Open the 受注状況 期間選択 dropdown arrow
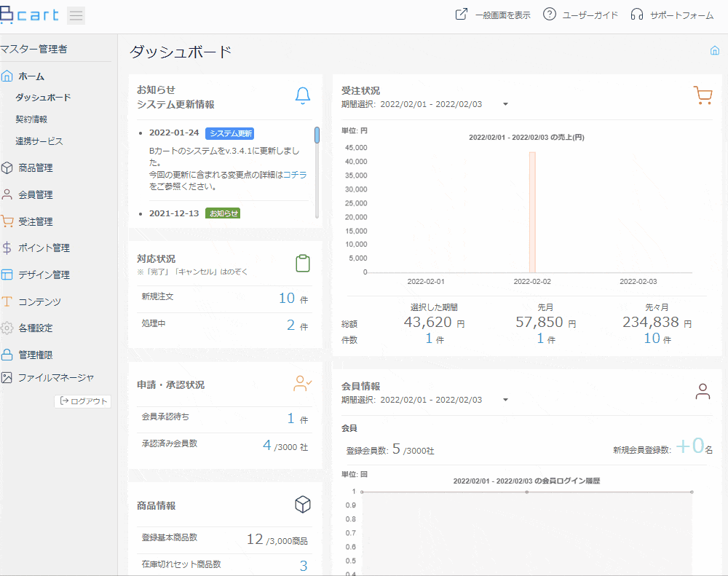This screenshot has width=728, height=576. coord(506,104)
